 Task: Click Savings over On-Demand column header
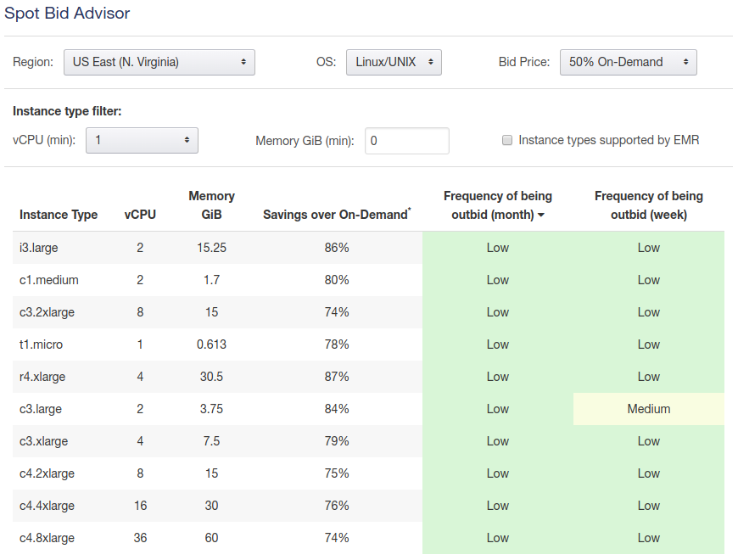tap(337, 215)
